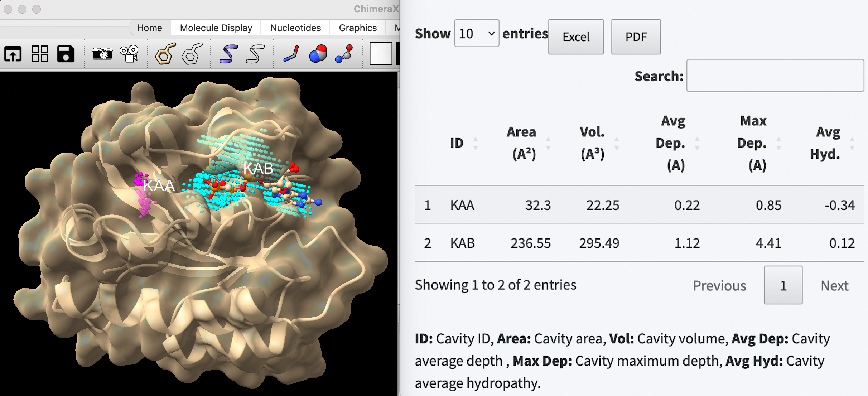Select the sphere style icon
This screenshot has height=396, width=868.
click(318, 54)
